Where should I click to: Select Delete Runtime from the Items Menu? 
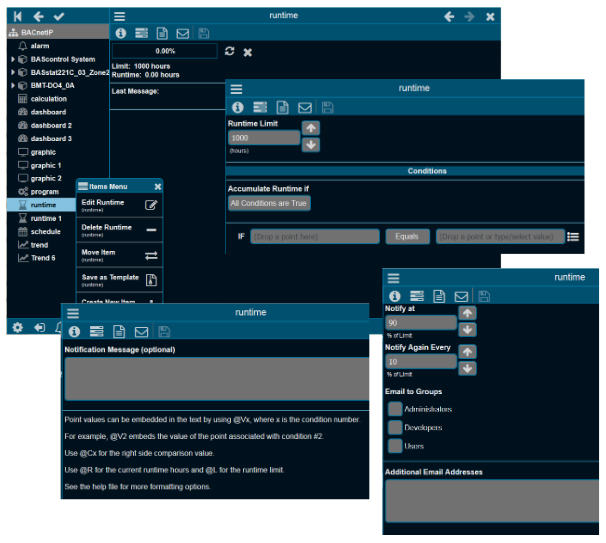tap(119, 230)
